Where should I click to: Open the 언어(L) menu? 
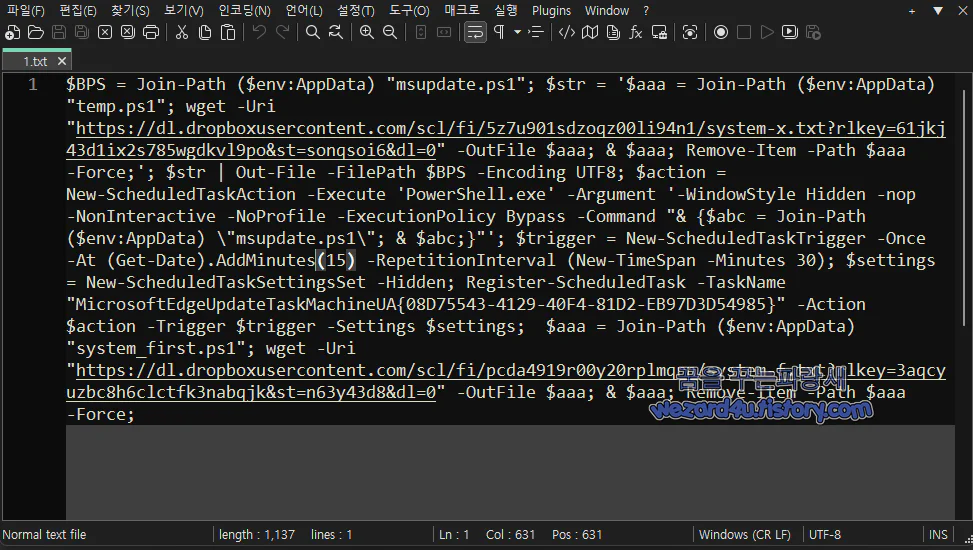pyautogui.click(x=304, y=11)
